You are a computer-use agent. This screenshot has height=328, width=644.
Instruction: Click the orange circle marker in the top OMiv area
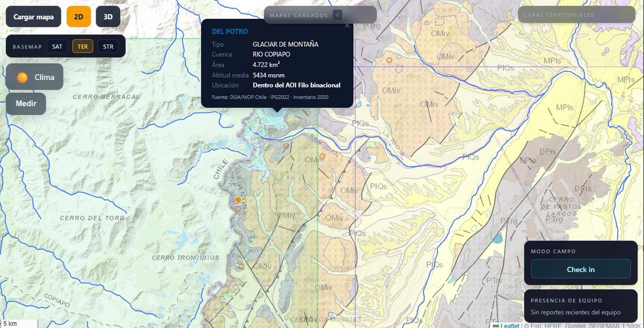point(389,60)
